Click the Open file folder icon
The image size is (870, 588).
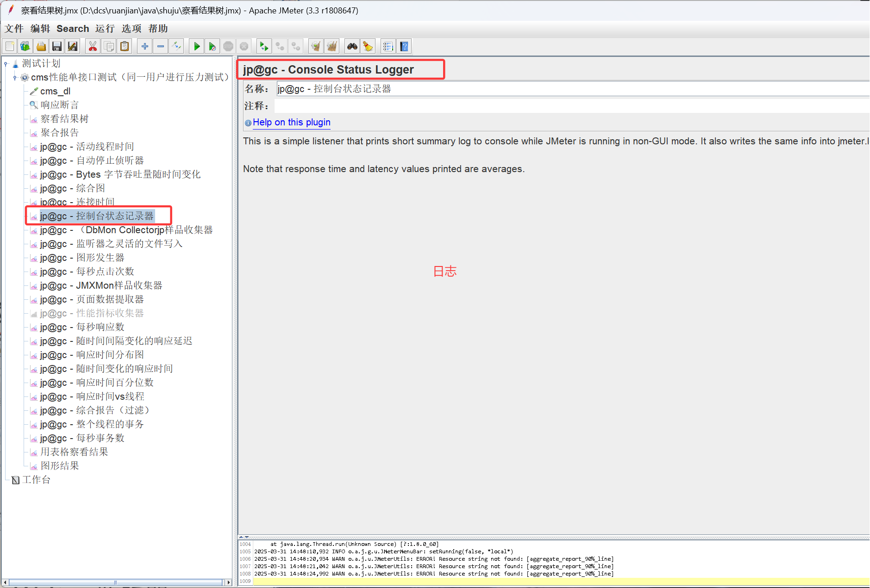(41, 46)
